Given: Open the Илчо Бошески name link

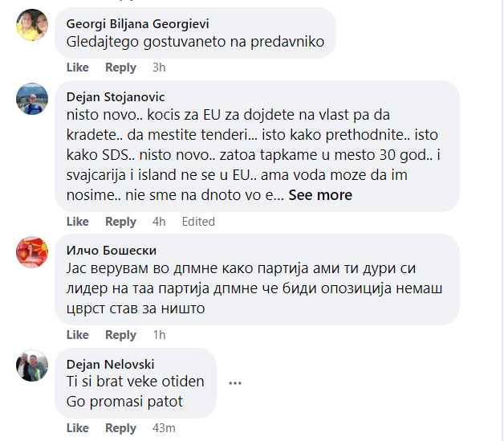Looking at the screenshot, I should coord(111,251).
